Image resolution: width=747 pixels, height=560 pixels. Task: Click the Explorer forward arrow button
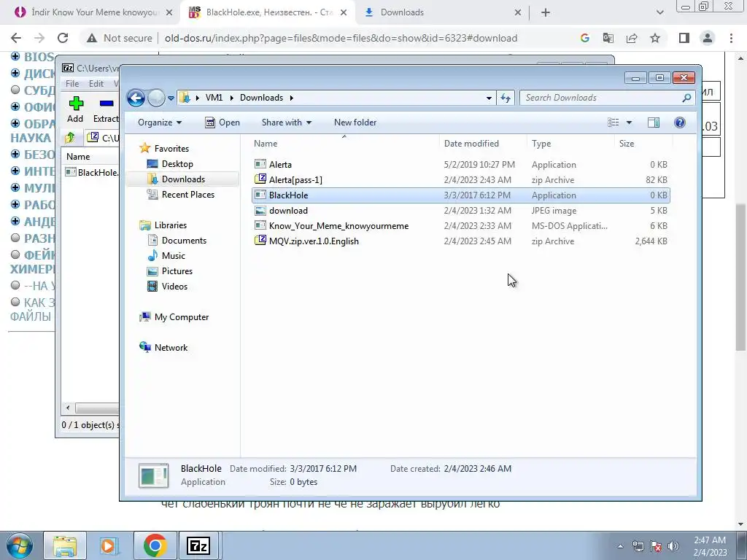coord(156,98)
